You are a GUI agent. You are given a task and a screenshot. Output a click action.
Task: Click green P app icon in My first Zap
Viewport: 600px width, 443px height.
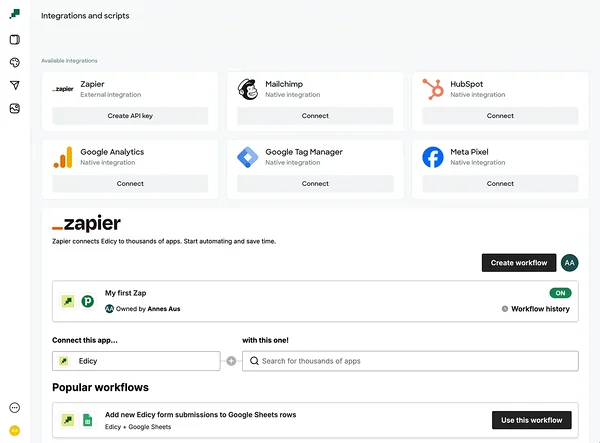tap(88, 301)
